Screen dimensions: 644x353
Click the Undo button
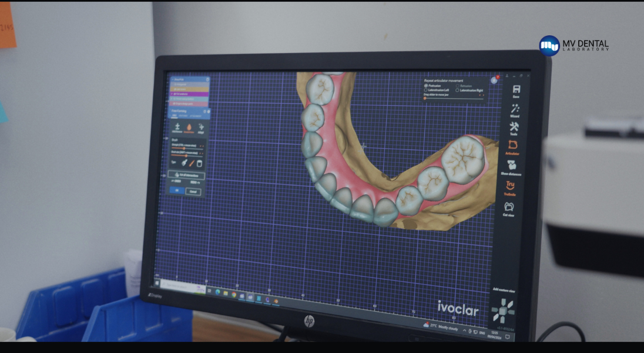(x=176, y=181)
